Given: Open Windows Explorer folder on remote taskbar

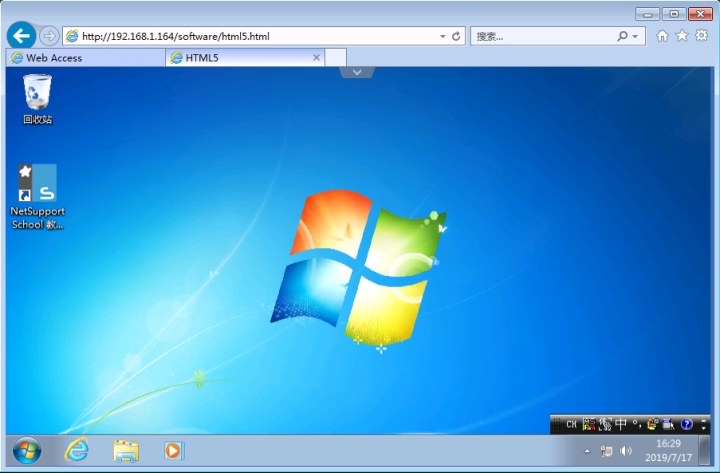Looking at the screenshot, I should (126, 451).
